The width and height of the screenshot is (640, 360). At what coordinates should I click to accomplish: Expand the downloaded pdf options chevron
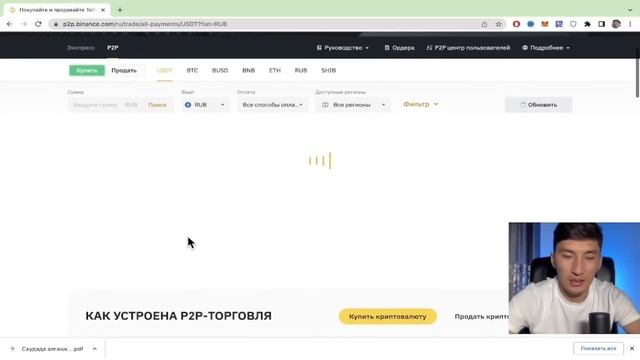[x=95, y=349]
